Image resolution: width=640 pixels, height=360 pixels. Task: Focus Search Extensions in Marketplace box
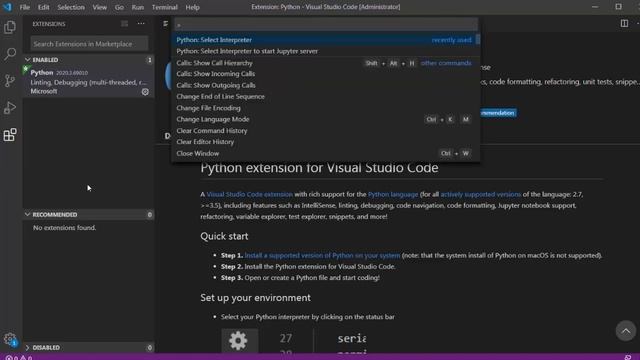pos(89,44)
